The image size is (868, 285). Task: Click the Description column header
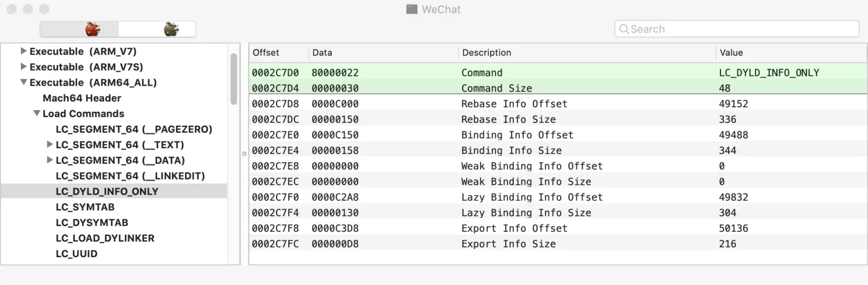pyautogui.click(x=486, y=53)
